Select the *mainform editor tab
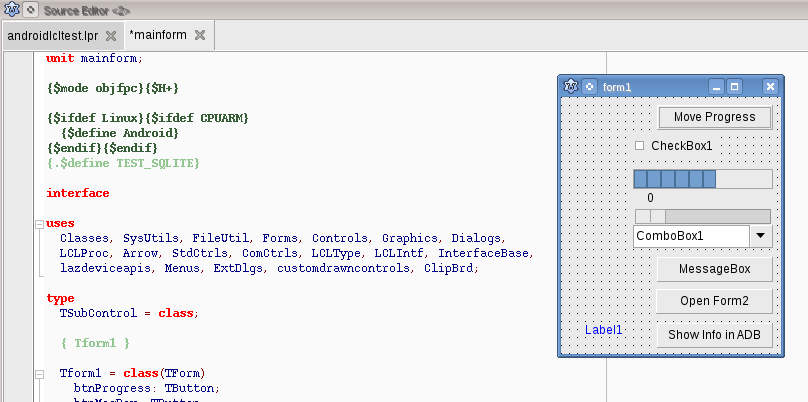Image resolution: width=808 pixels, height=402 pixels. 158,35
